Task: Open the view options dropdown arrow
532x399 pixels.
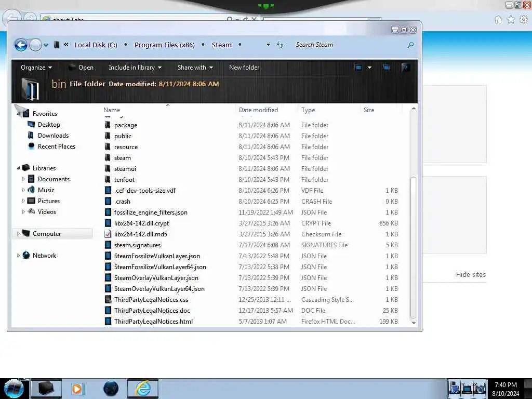Action: tap(369, 68)
